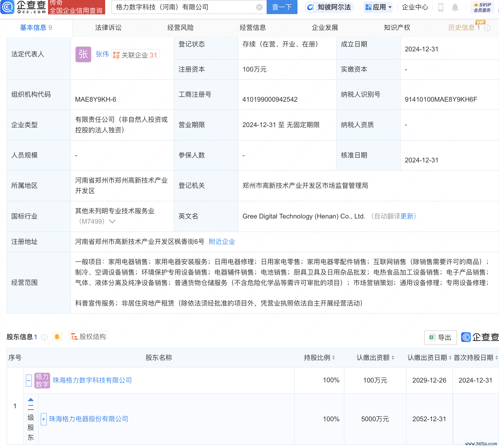The image size is (499, 448).
Task: Select the 5000万元 contribution amount
Action: 375,419
